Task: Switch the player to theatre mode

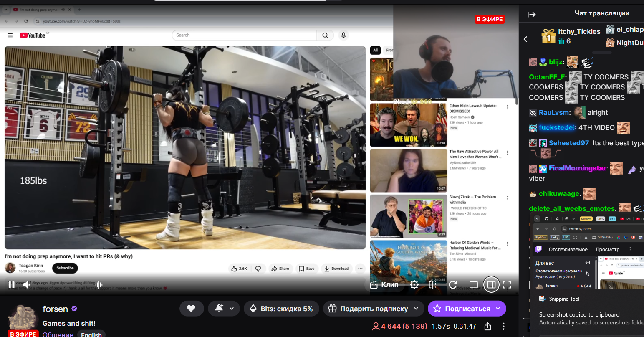Action: coord(473,285)
